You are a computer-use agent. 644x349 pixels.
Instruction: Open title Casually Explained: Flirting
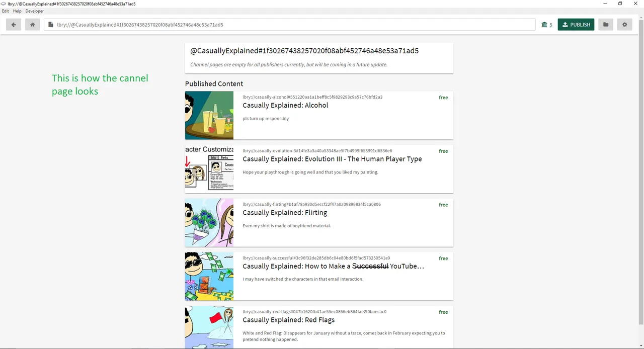click(x=285, y=213)
